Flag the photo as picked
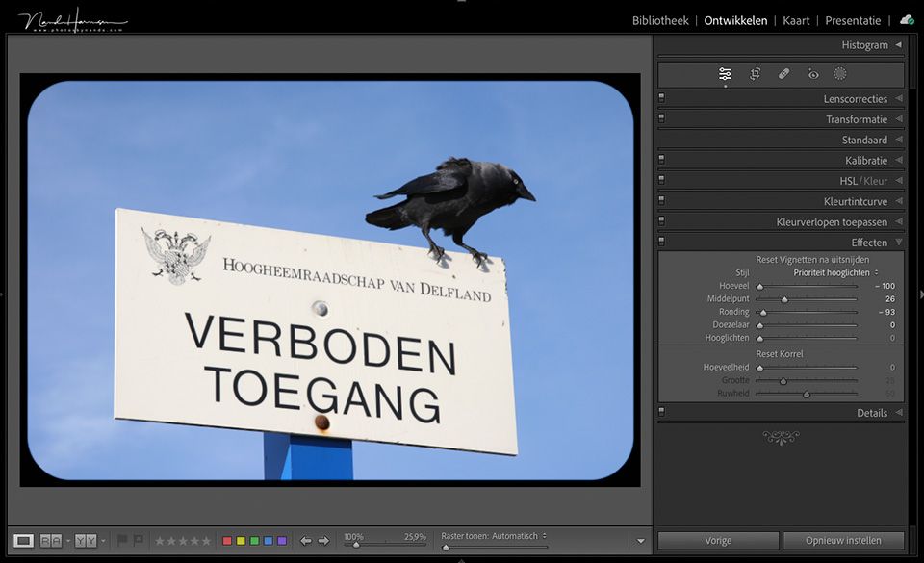 click(122, 540)
